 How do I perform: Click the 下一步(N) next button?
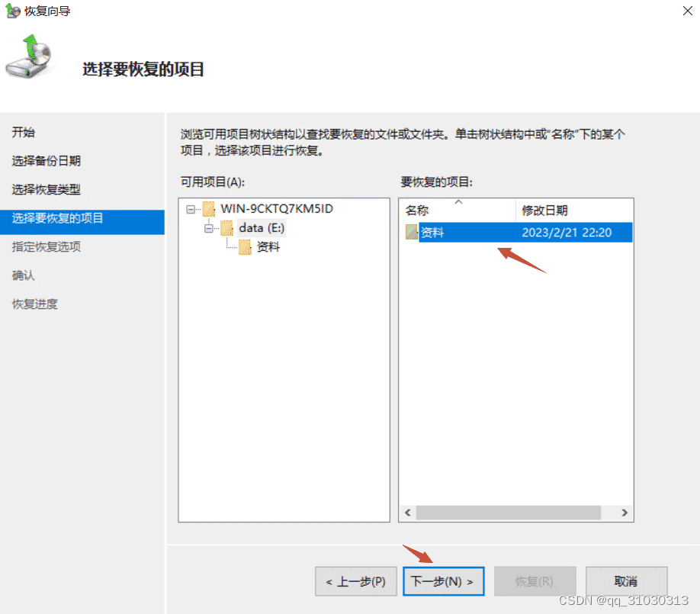443,581
